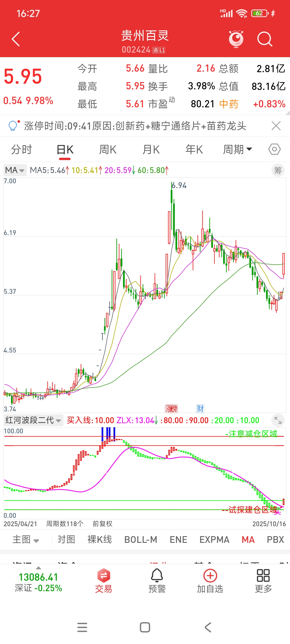The image size is (290, 644).
Task: Tap the MA5:5.46 readout
Action: (x=50, y=170)
